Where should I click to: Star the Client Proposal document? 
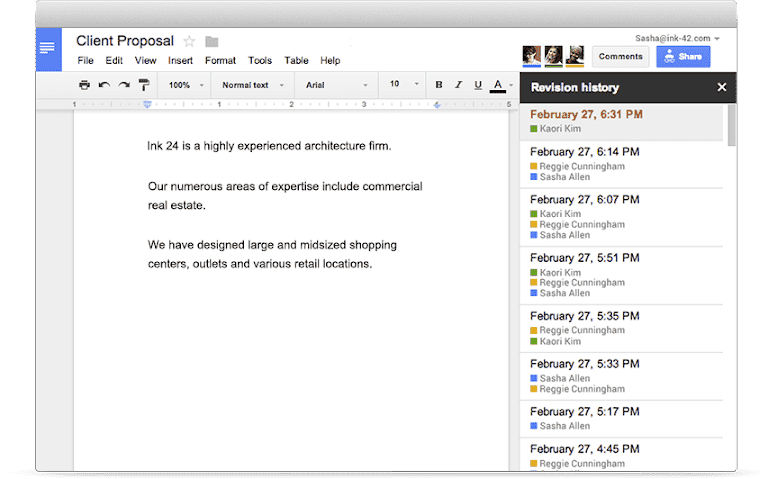pyautogui.click(x=189, y=42)
